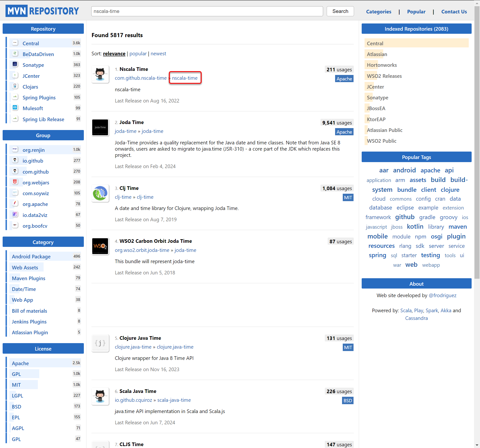The height and width of the screenshot is (448, 480).
Task: Open Contact Us in the top navigation
Action: tap(454, 11)
